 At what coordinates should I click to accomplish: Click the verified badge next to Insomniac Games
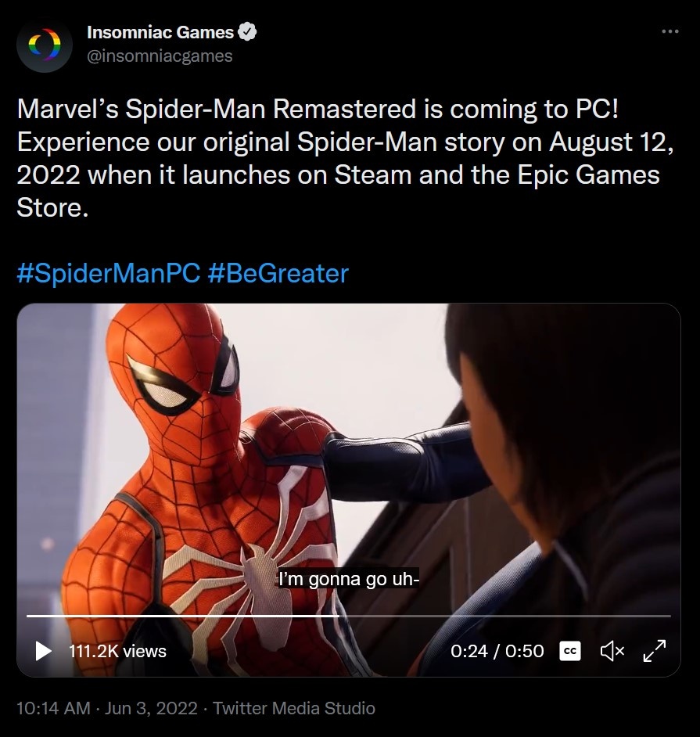(247, 32)
